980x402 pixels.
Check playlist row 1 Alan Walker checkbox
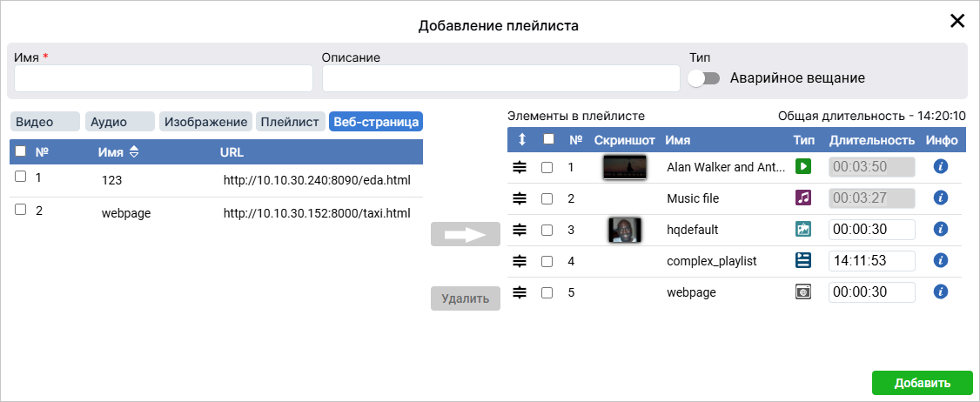click(547, 168)
